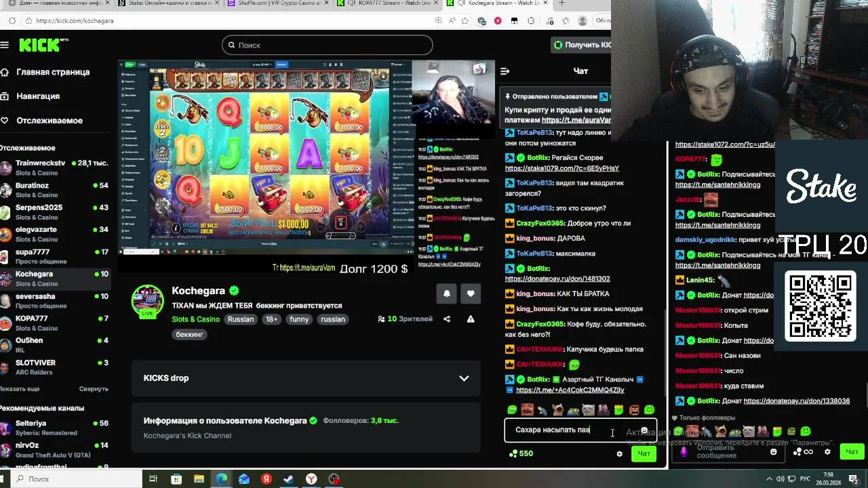Screen dimensions: 868x488
Task: Click Task View icon on taskbar
Action: 153,479
